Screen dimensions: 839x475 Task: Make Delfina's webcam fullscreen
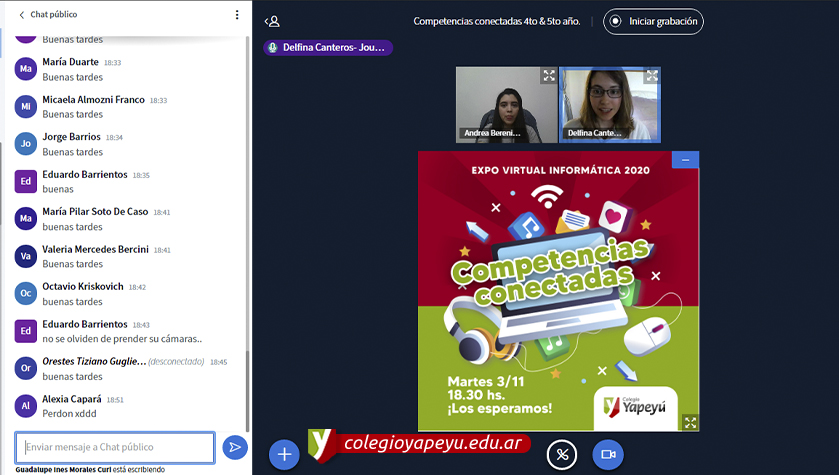coord(652,76)
